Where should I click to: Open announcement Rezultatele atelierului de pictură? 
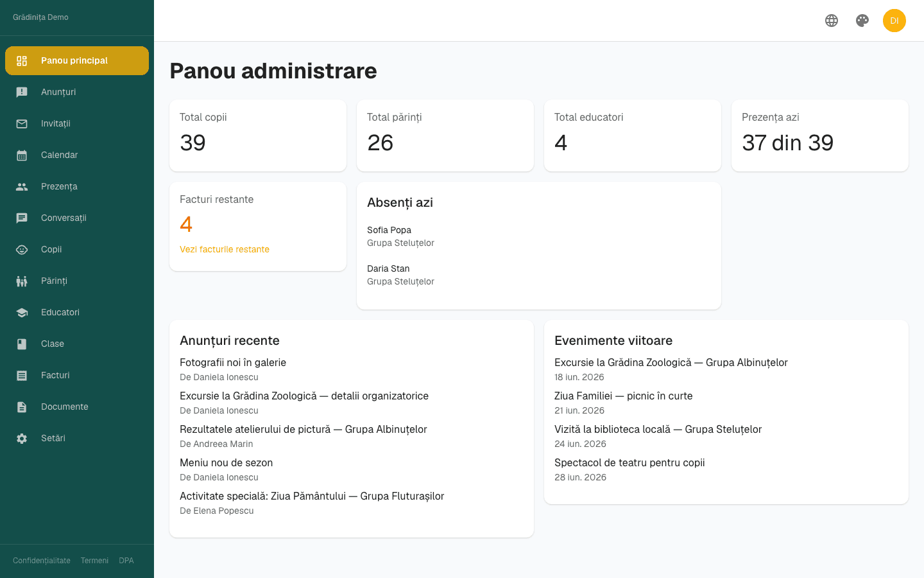[304, 429]
